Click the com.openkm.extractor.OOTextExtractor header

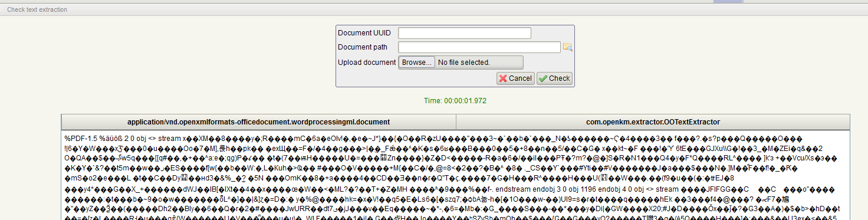point(653,122)
